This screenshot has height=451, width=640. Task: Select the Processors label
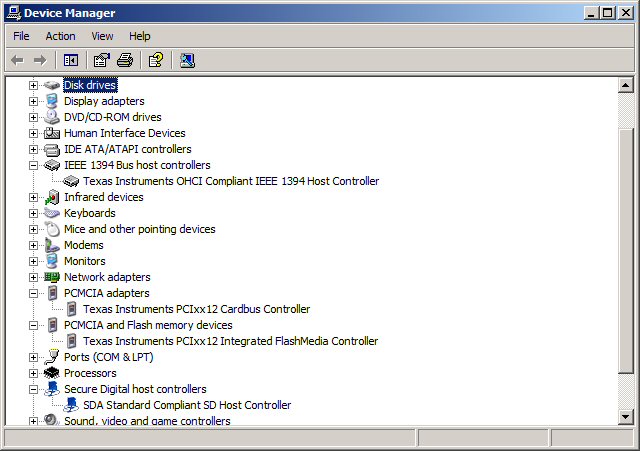click(x=90, y=373)
